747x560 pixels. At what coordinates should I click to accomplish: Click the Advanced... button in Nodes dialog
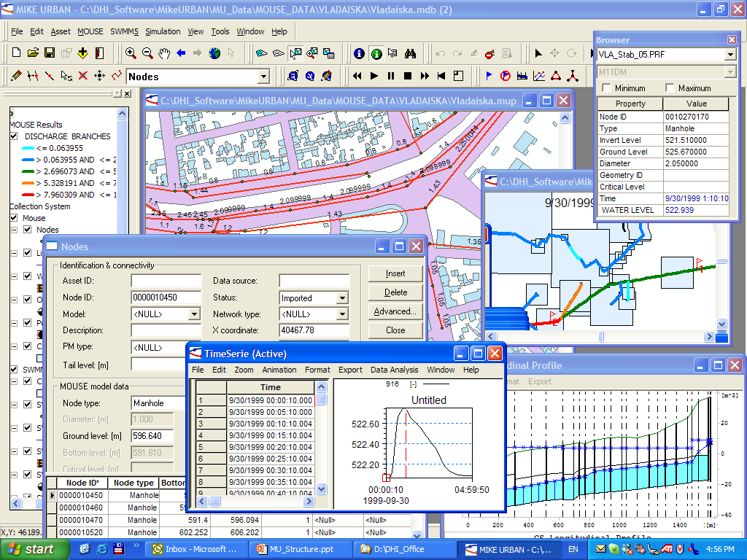coord(395,311)
